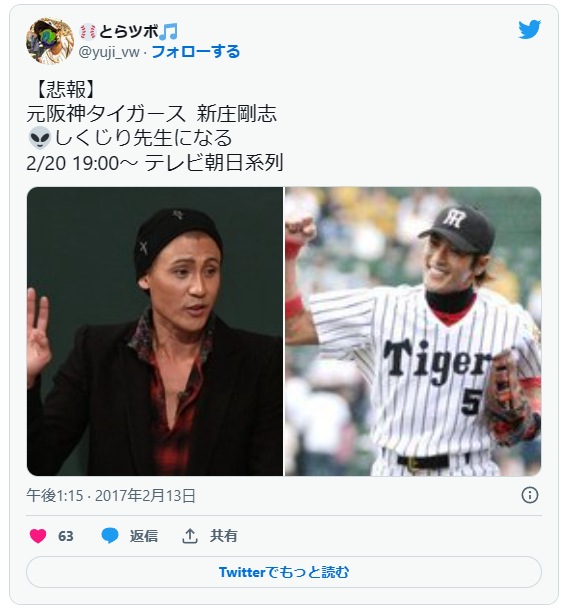Click the blue reply speech bubble icon
Viewport: 568px width, 613px height.
coord(110,536)
